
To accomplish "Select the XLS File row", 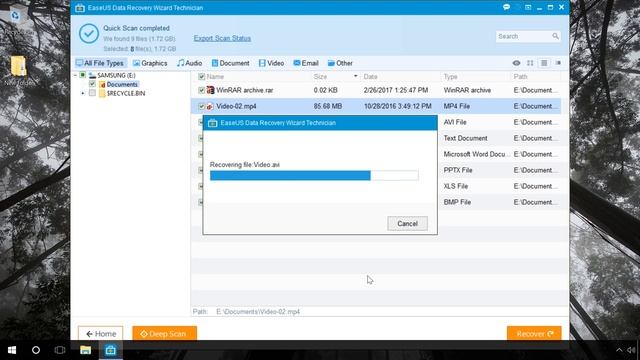I will [x=499, y=186].
